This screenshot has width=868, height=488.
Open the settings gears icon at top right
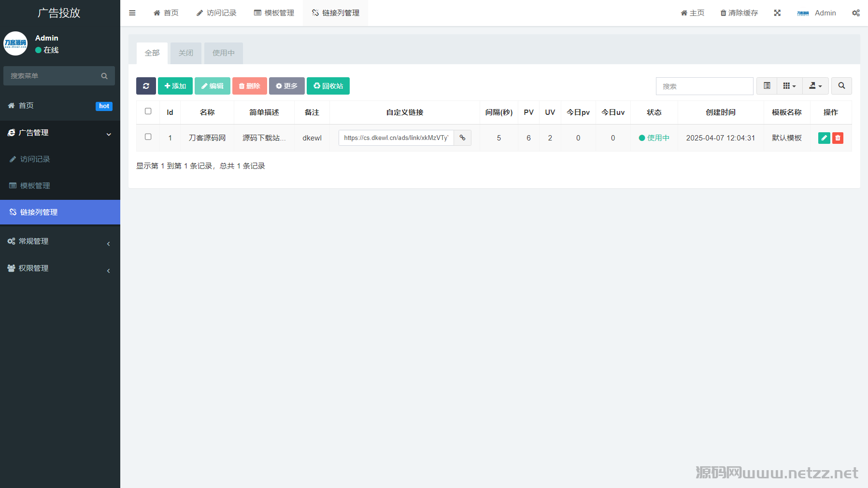coord(855,13)
